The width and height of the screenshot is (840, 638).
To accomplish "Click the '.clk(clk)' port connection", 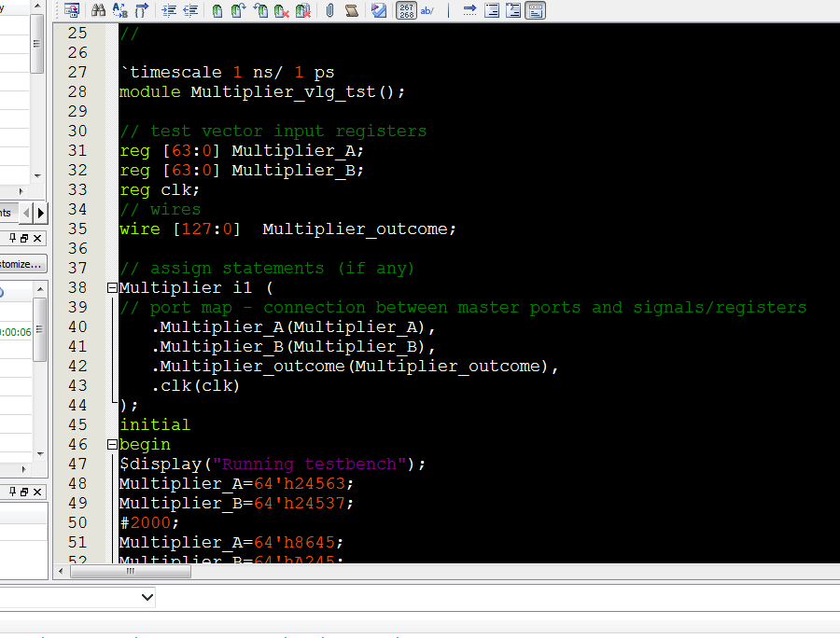I will pos(196,385).
